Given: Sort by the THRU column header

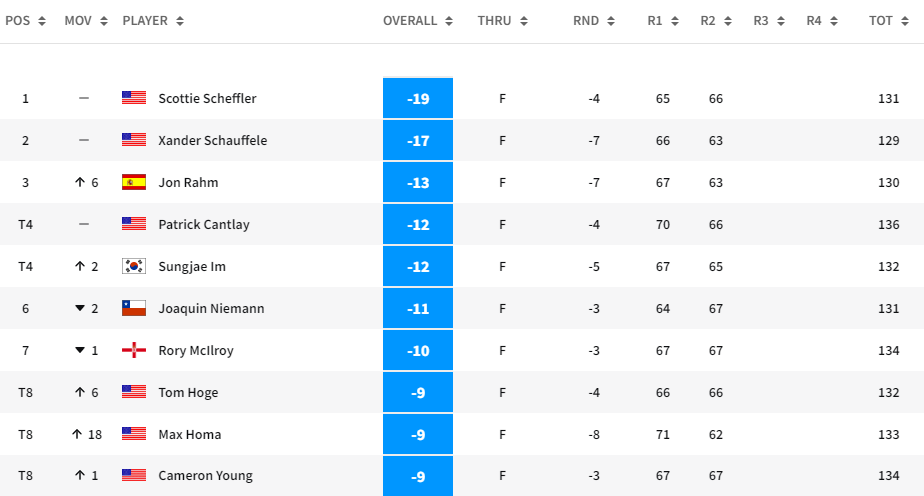Looking at the screenshot, I should click(x=502, y=21).
